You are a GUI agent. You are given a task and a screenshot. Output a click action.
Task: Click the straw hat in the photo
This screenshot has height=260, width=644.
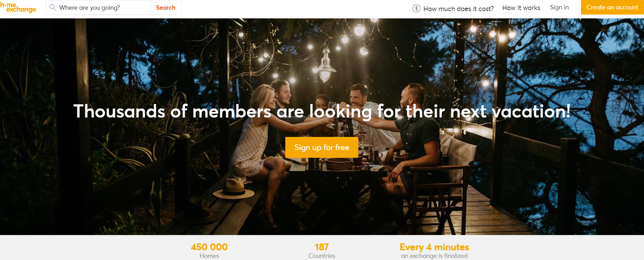pyautogui.click(x=234, y=189)
